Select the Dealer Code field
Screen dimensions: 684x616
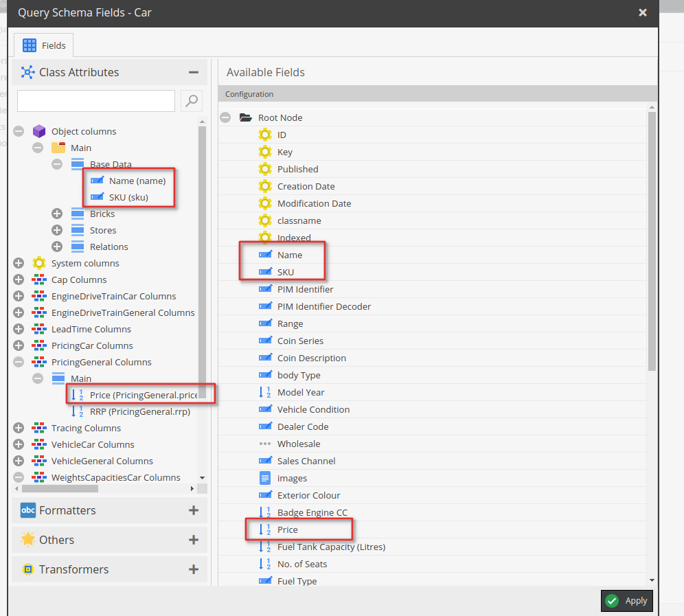pyautogui.click(x=303, y=426)
